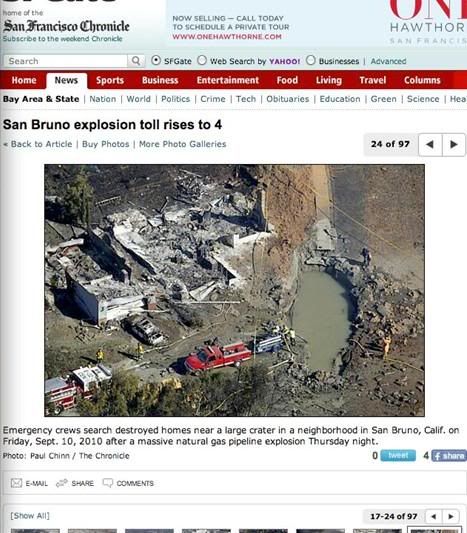
Task: Expand gallery with Show All link
Action: tap(30, 516)
